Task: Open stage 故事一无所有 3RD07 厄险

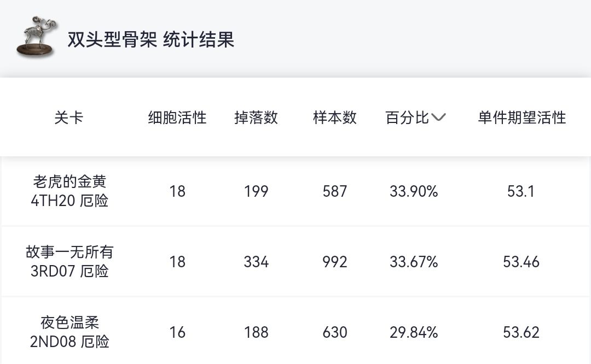Action: pos(69,261)
